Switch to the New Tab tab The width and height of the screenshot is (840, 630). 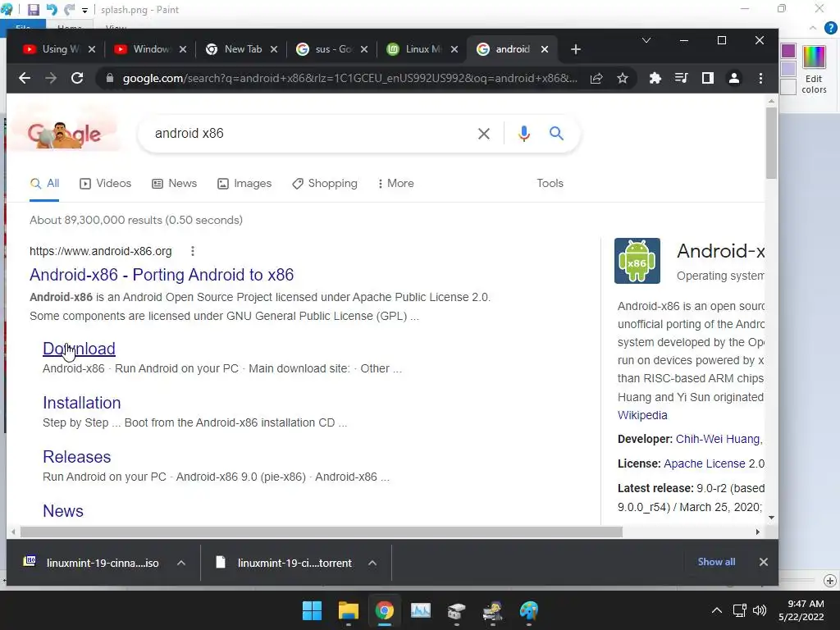pyautogui.click(x=234, y=49)
